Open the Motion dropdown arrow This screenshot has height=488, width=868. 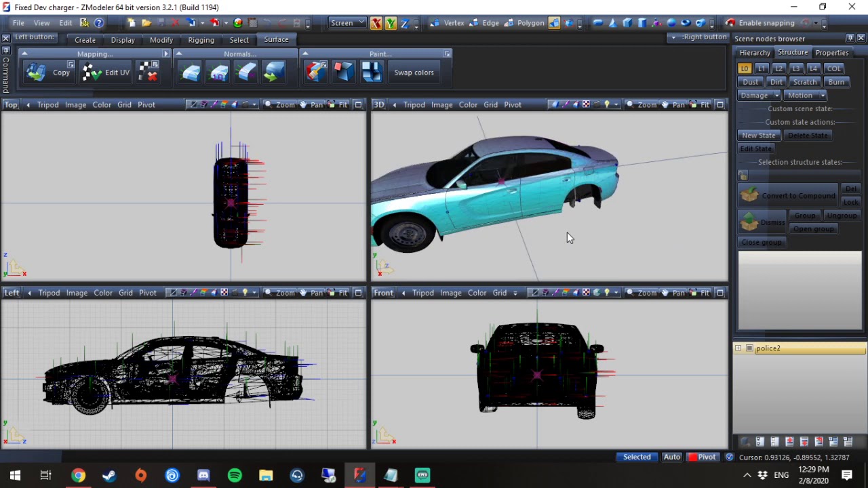point(822,96)
